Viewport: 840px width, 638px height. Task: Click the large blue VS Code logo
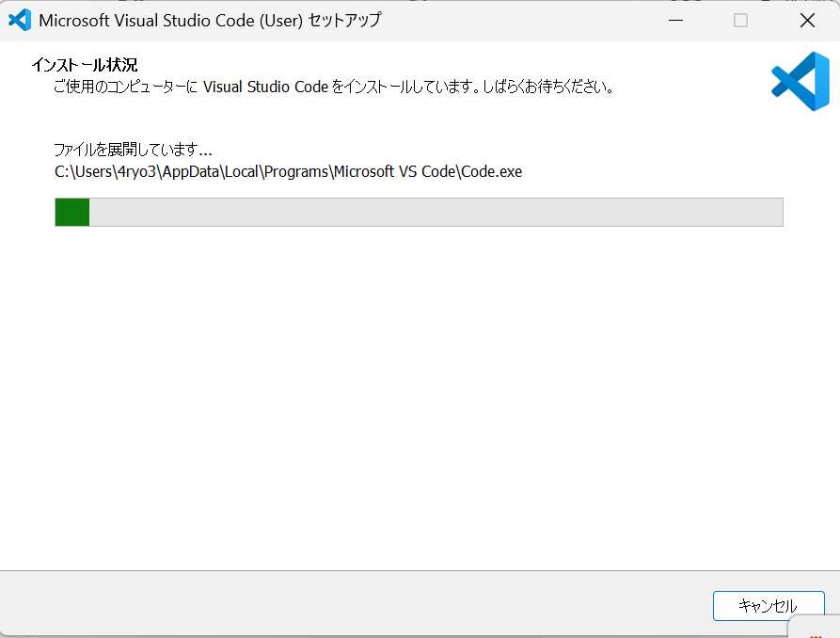800,81
